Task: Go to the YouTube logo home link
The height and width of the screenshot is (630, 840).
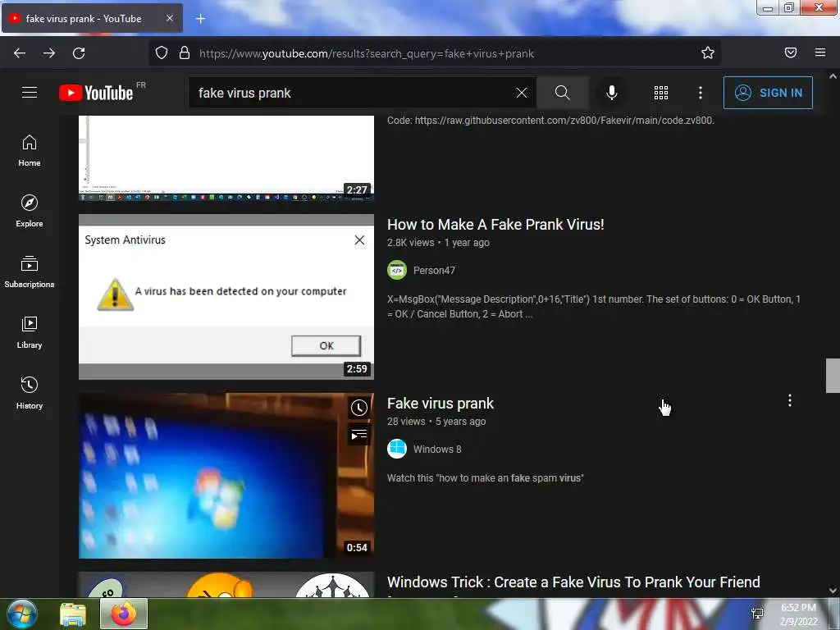Action: tap(96, 93)
